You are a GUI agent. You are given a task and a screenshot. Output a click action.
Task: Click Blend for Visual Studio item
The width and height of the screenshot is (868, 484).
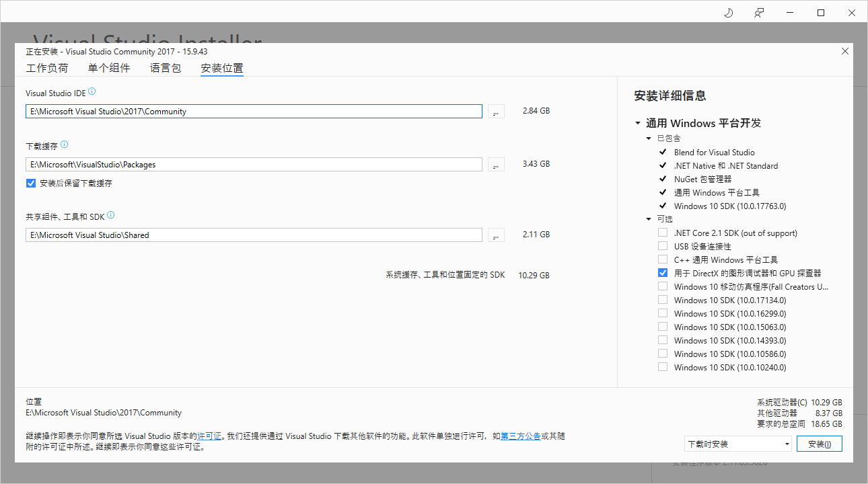[715, 153]
